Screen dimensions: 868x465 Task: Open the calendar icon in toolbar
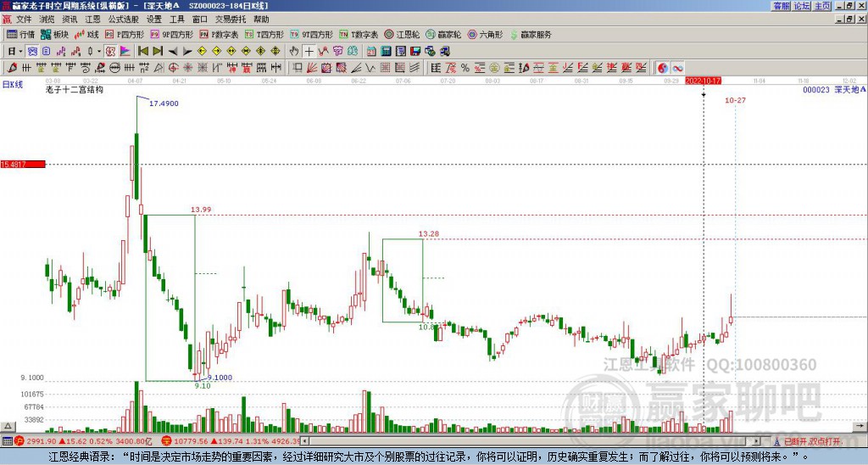click(x=371, y=52)
